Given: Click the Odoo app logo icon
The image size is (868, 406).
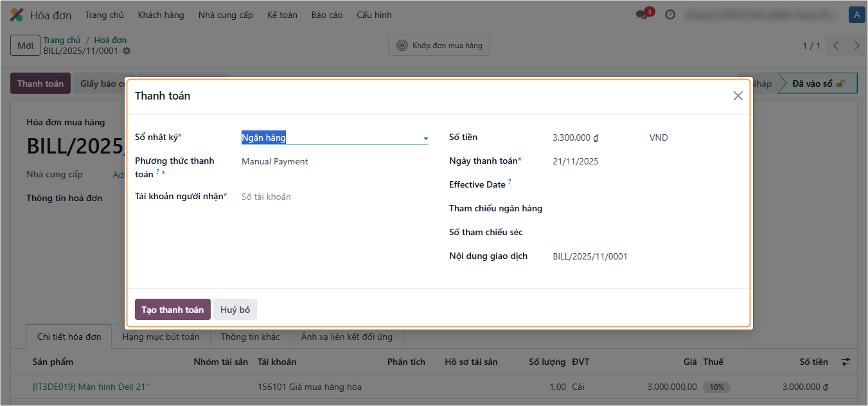Looking at the screenshot, I should click(17, 15).
